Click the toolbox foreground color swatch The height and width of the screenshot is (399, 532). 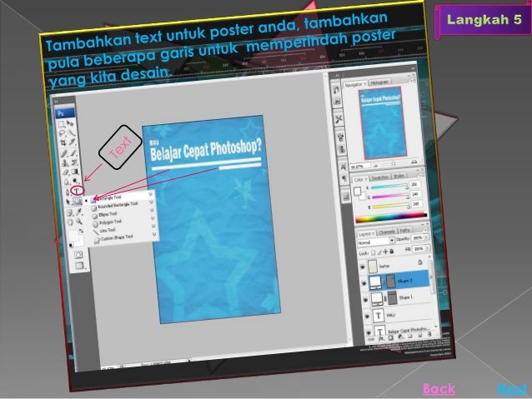coord(73,235)
